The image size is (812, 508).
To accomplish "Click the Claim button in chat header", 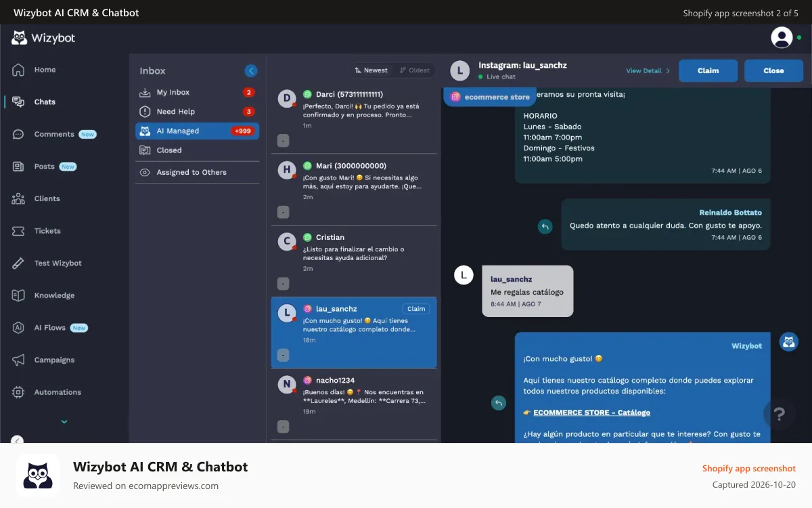I will point(708,70).
